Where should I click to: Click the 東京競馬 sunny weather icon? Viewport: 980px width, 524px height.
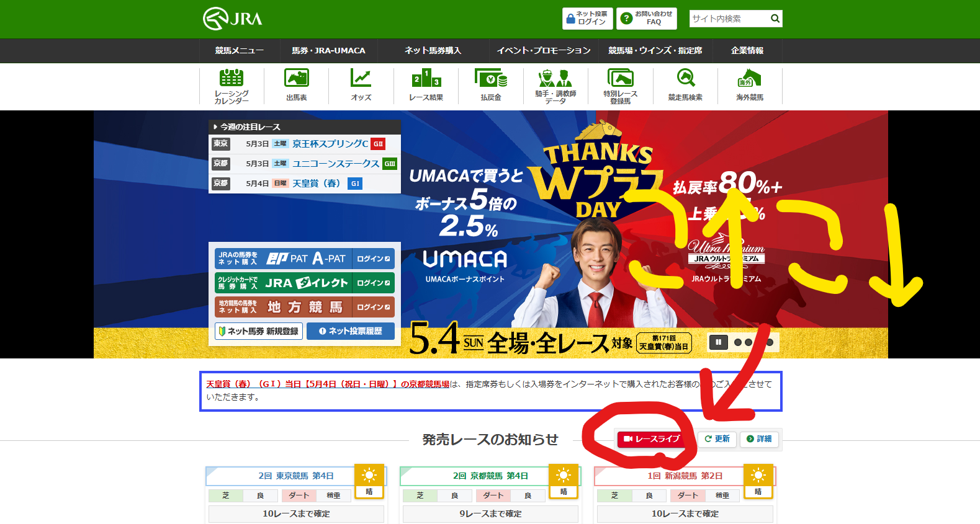(x=369, y=481)
